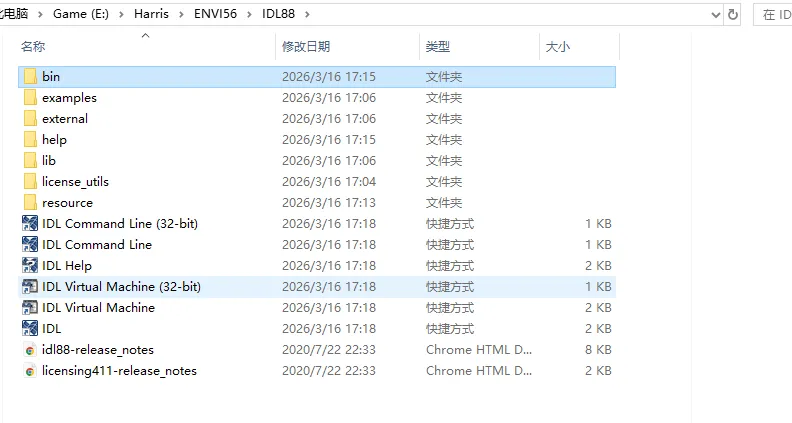Click the resource folder icon
The image size is (792, 423).
pyautogui.click(x=30, y=203)
